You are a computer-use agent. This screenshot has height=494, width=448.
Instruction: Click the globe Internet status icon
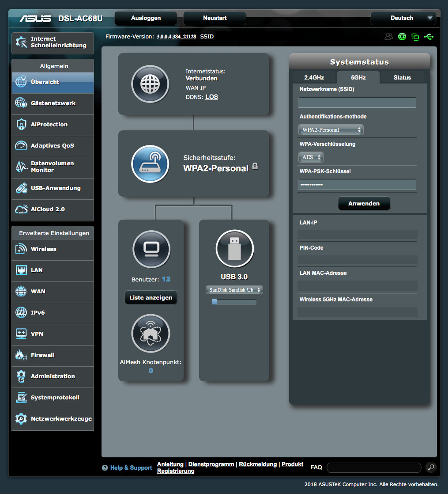pyautogui.click(x=150, y=84)
